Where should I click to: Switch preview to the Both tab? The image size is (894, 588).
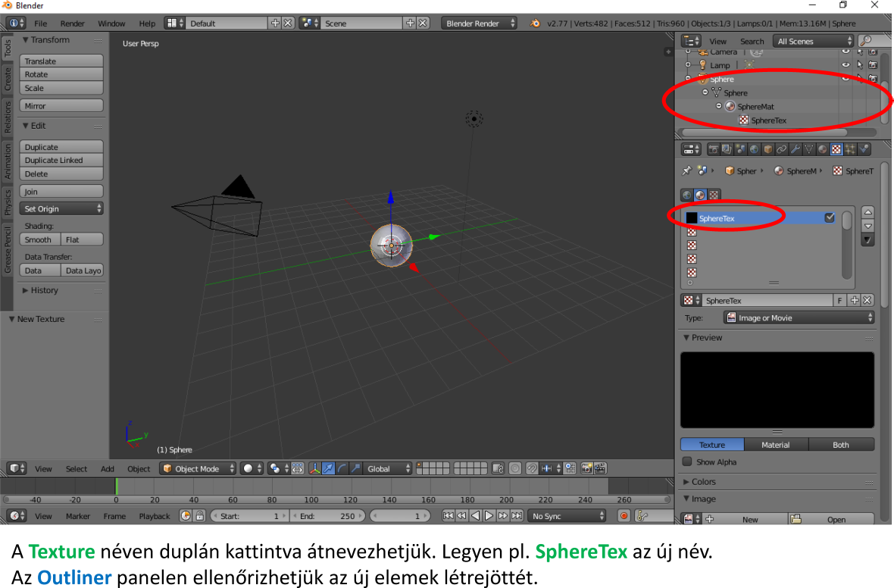[841, 444]
